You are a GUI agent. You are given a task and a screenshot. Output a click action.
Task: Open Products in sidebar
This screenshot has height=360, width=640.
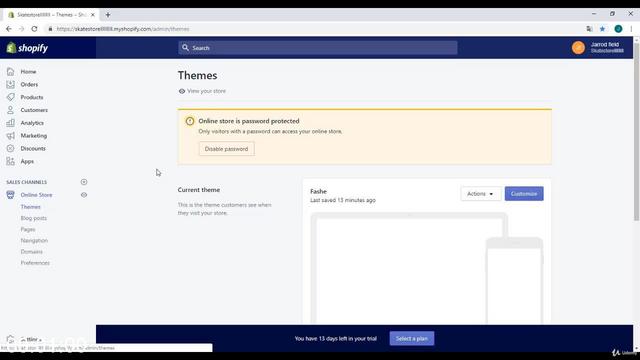[x=32, y=97]
